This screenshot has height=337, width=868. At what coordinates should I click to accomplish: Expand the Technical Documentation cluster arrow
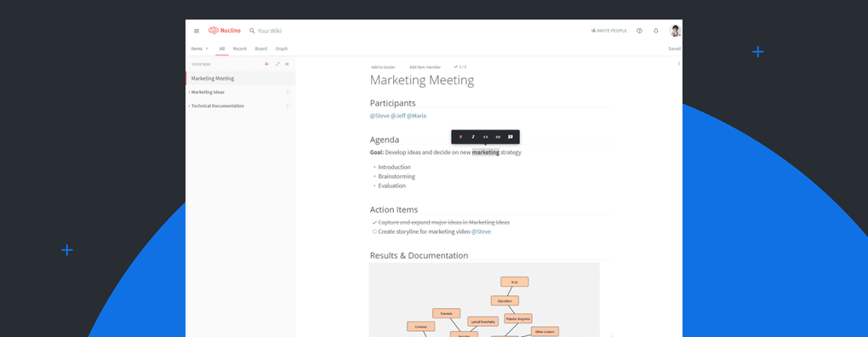click(189, 106)
